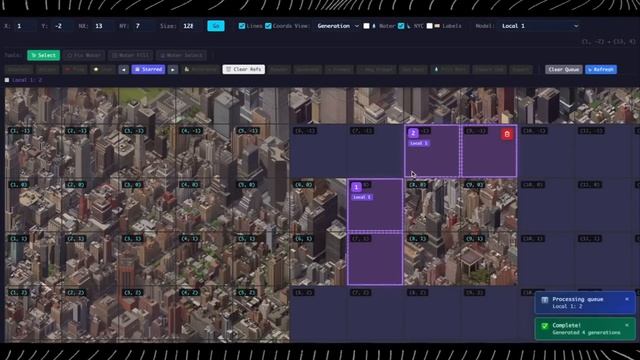Click the Refresh button
This screenshot has width=640, height=360.
[x=601, y=69]
